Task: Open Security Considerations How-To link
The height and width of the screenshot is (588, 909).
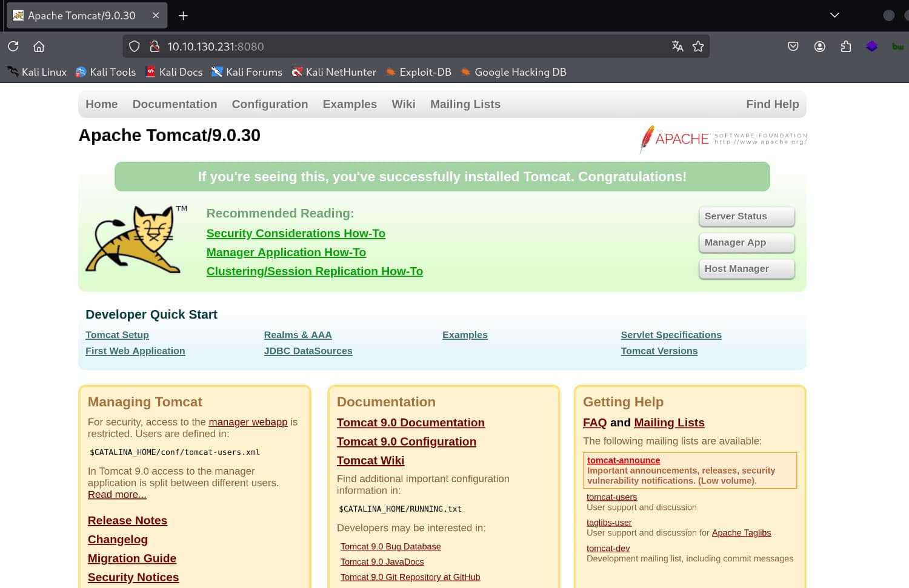Action: click(296, 233)
